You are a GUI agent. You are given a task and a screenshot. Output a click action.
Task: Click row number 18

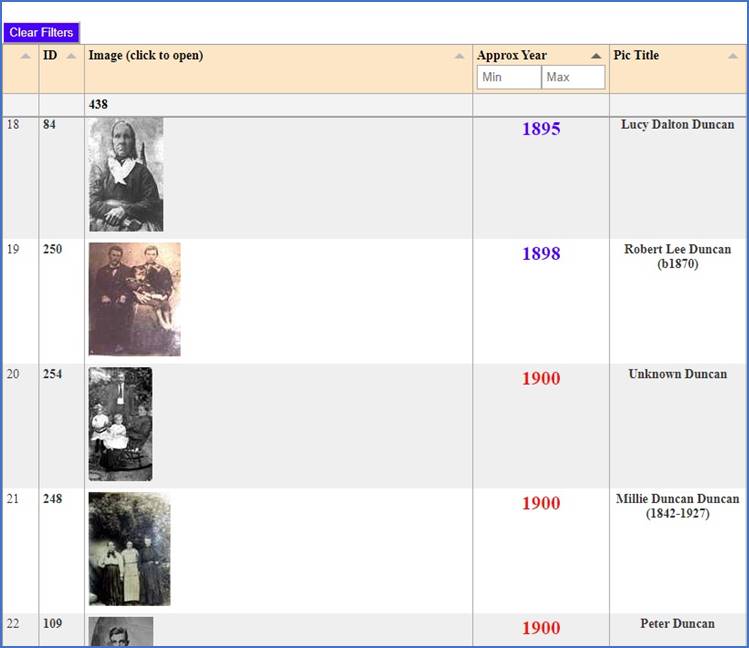coord(13,125)
